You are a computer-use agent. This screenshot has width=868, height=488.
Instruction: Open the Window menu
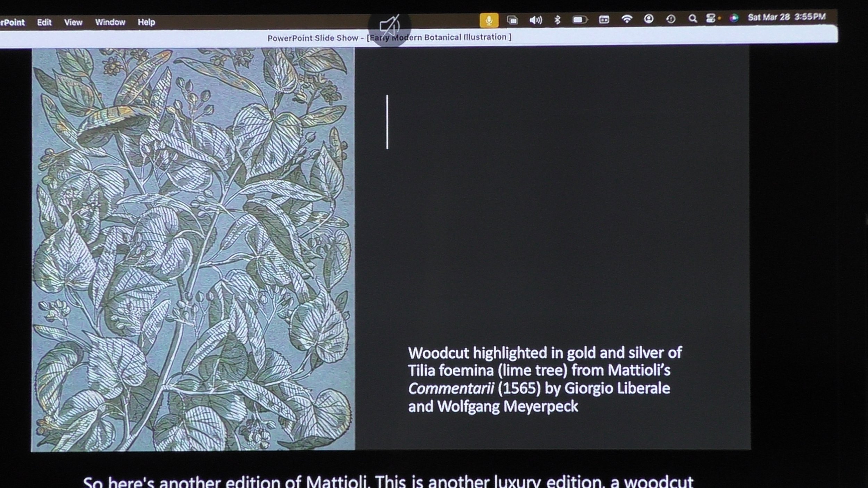[110, 22]
